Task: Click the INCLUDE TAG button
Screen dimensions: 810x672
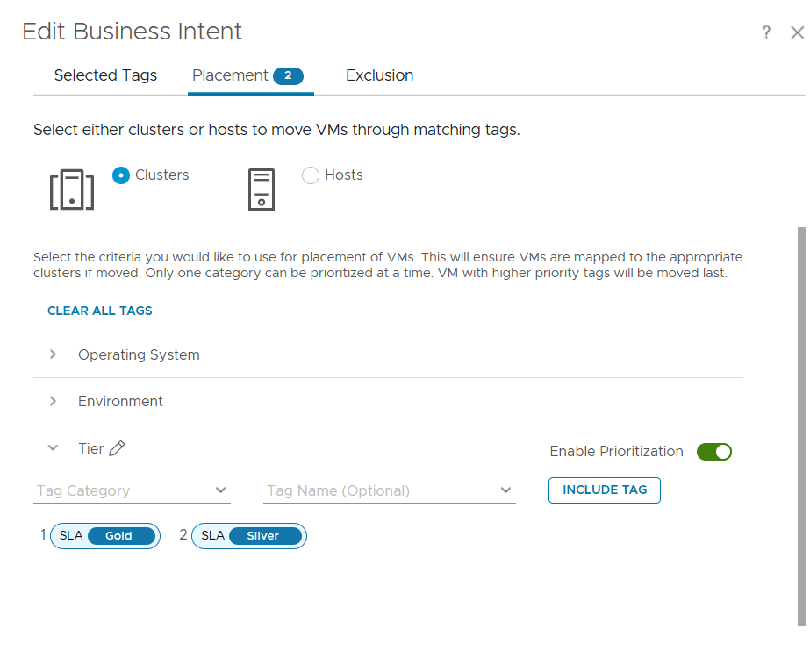Action: 605,490
